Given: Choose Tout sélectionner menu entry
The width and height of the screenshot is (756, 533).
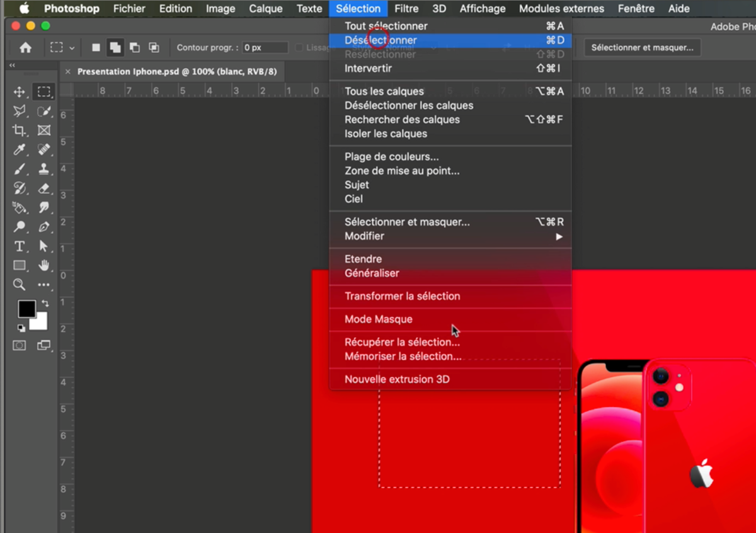Looking at the screenshot, I should [x=450, y=26].
